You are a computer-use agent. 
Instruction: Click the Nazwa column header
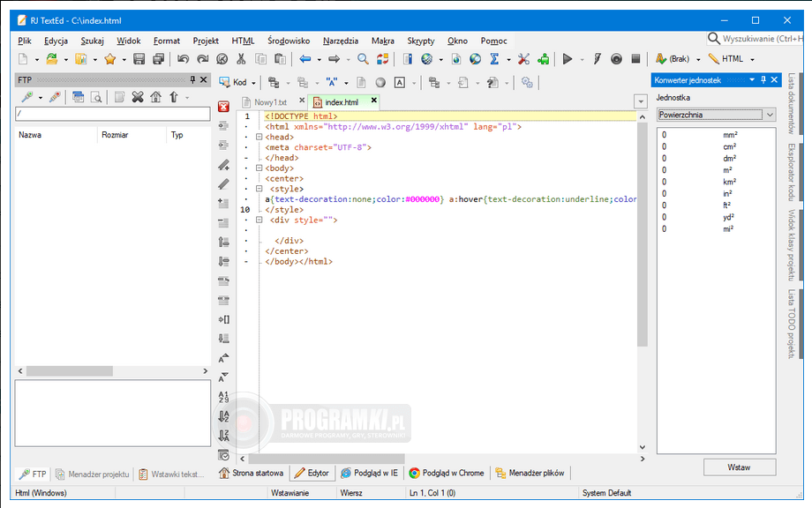[x=56, y=135]
